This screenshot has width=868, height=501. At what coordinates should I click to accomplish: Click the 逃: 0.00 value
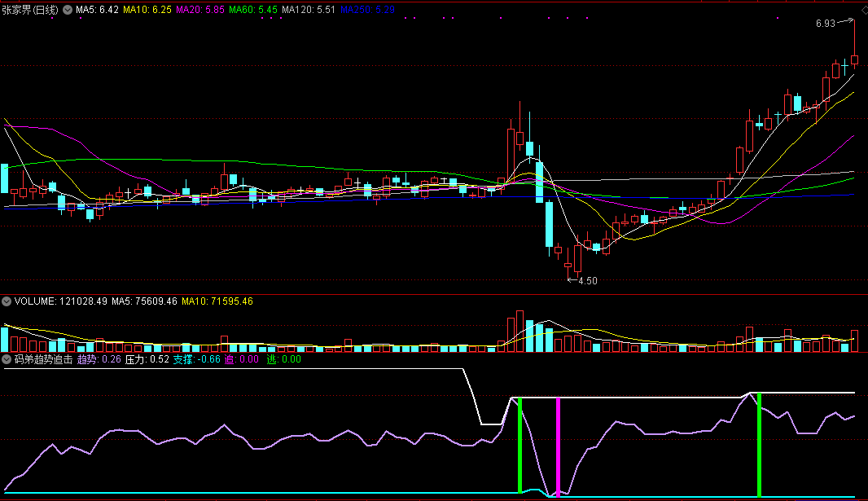[x=284, y=359]
